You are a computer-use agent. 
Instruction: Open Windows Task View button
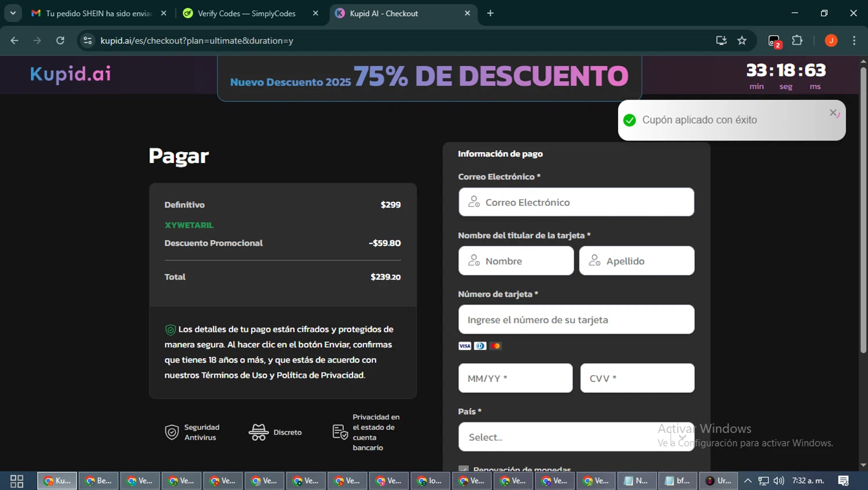click(x=17, y=481)
